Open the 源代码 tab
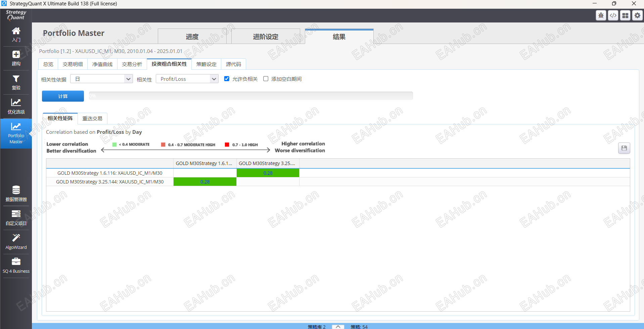This screenshot has height=329, width=644. pyautogui.click(x=233, y=64)
